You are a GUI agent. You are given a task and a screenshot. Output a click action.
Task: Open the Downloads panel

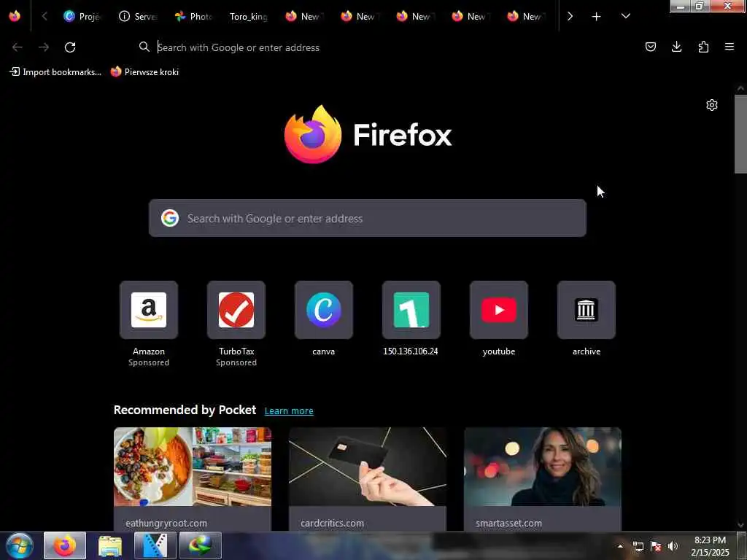tap(676, 47)
